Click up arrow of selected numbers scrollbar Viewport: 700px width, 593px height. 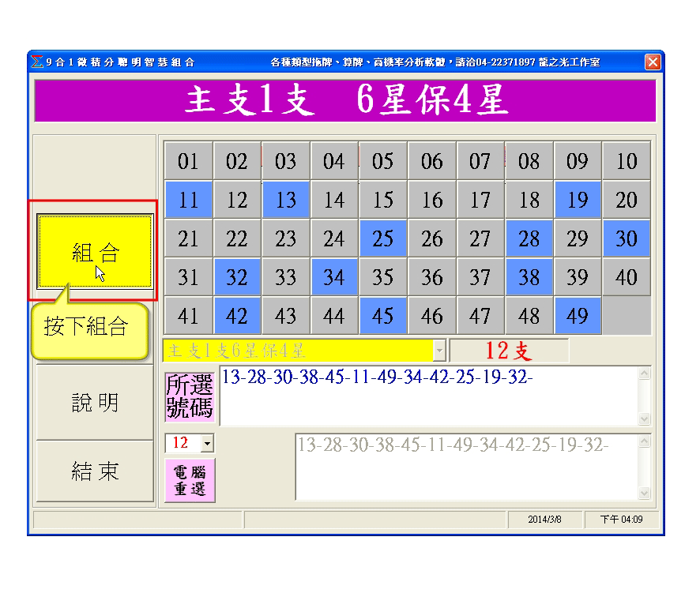point(645,373)
